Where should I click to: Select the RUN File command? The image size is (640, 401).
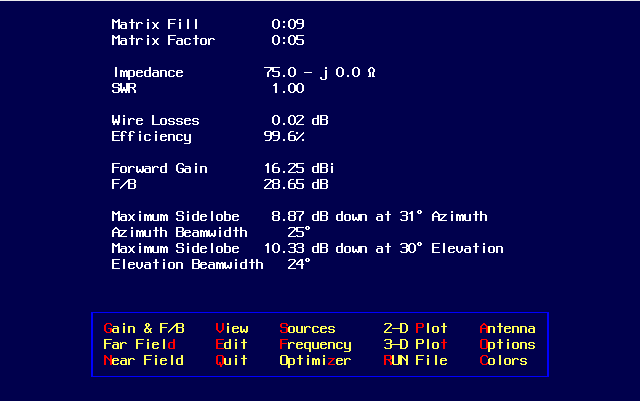click(416, 360)
